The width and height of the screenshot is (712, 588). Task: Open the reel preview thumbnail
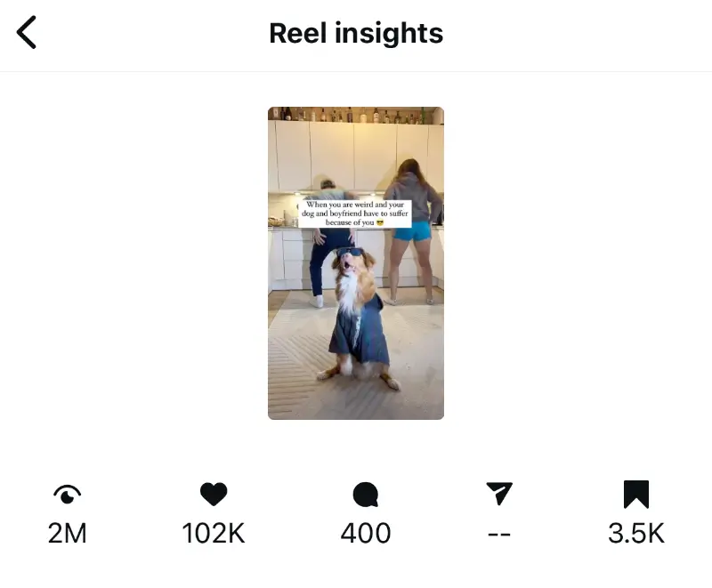click(x=356, y=263)
